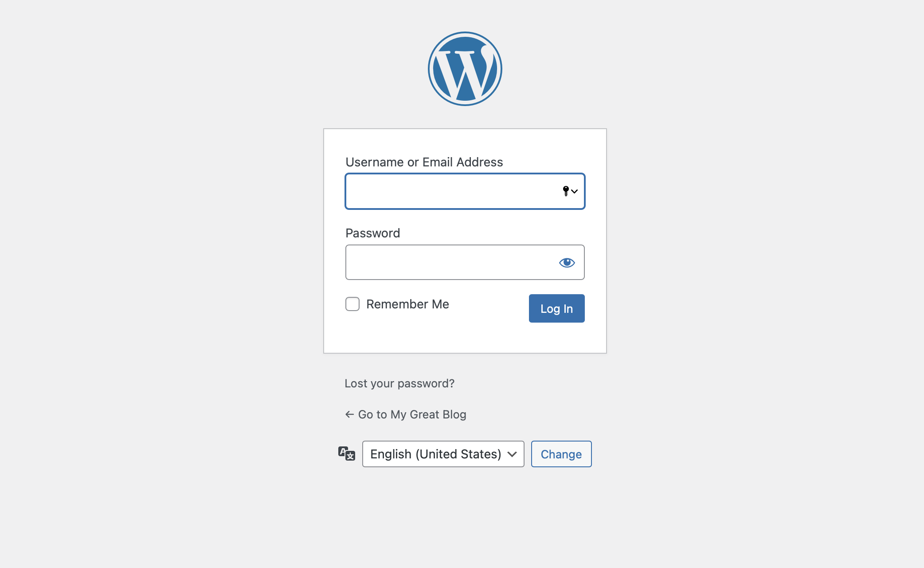Open the Lost your password? link
924x568 pixels.
[399, 383]
